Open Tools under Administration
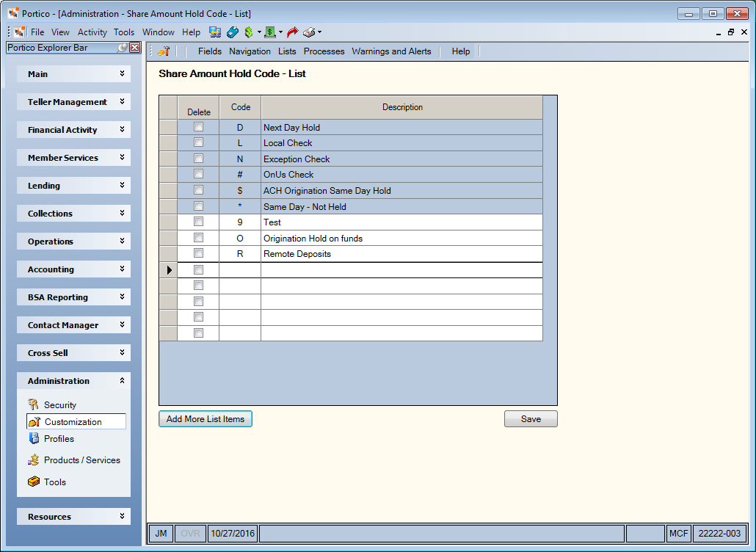The height and width of the screenshot is (552, 756). pos(47,482)
